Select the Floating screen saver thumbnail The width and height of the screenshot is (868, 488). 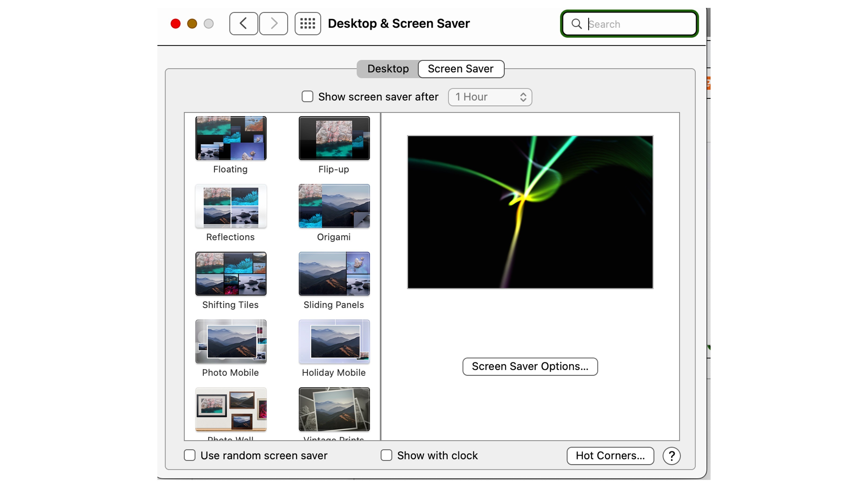(x=231, y=138)
